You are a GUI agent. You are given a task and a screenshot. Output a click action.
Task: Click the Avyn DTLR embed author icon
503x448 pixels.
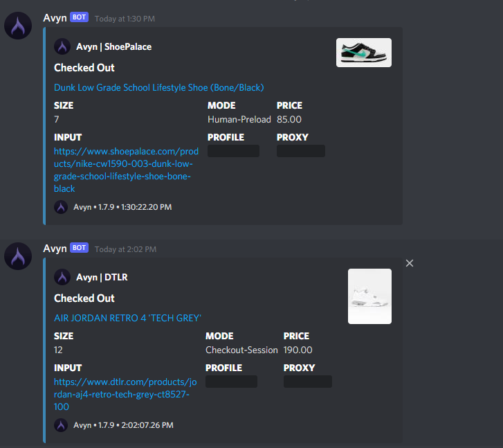(62, 277)
